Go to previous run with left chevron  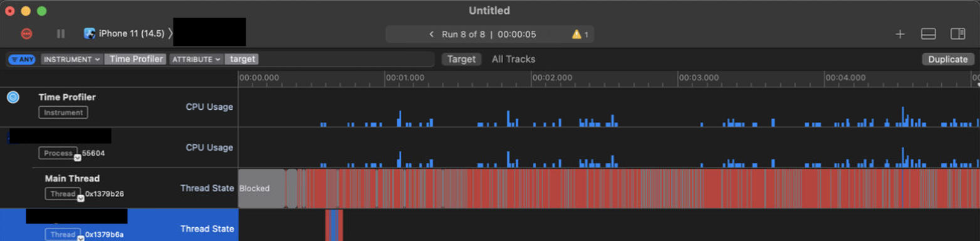pos(431,34)
